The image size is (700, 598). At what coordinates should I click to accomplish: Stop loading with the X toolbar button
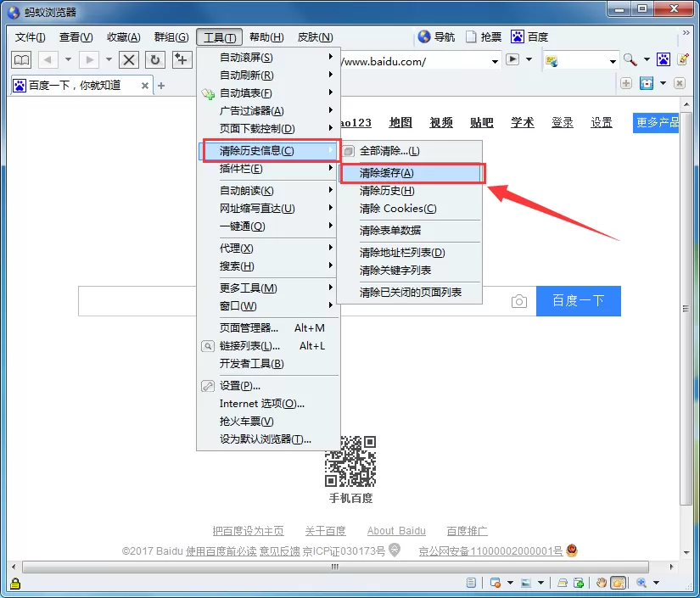129,59
